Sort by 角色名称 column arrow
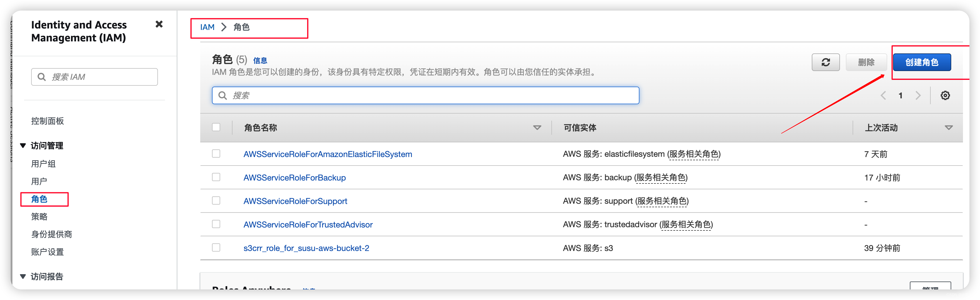980x300 pixels. coord(537,128)
